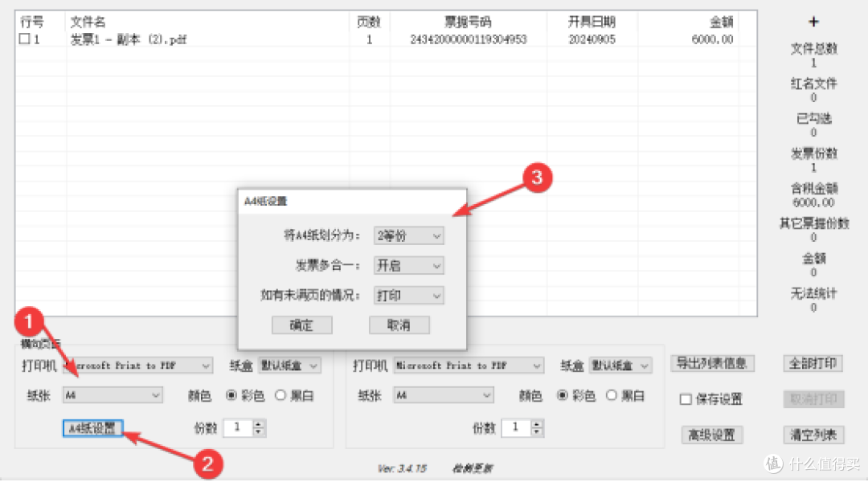Click the 清空列表 button
This screenshot has width=868, height=482.
813,435
